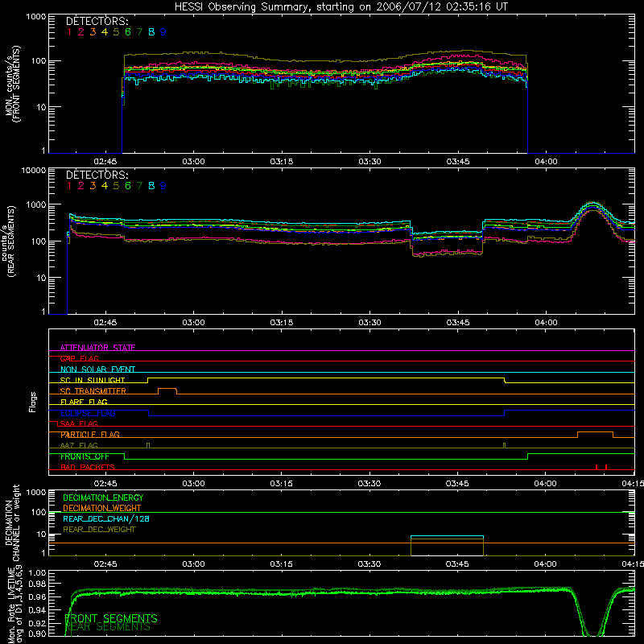
Task: Select yellow detector 4 in front segments legend
Action: pyautogui.click(x=105, y=32)
